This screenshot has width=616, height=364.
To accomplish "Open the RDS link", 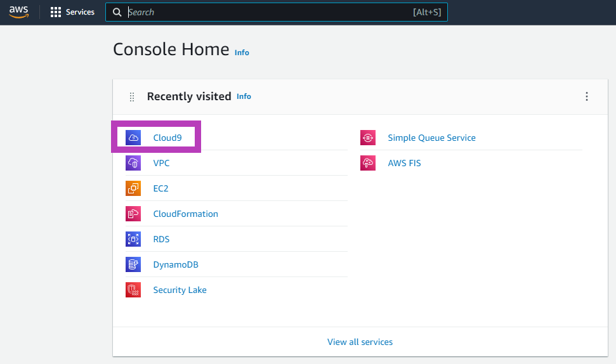I will point(161,239).
